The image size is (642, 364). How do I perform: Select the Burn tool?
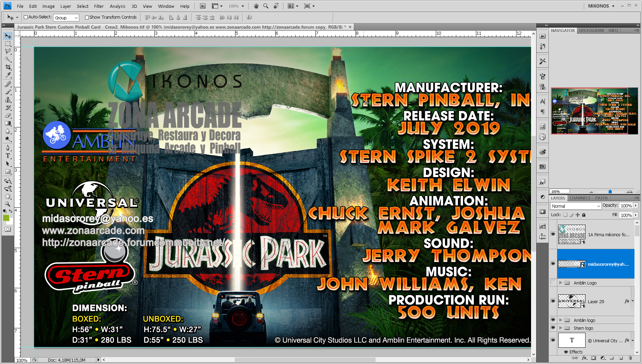(8, 139)
